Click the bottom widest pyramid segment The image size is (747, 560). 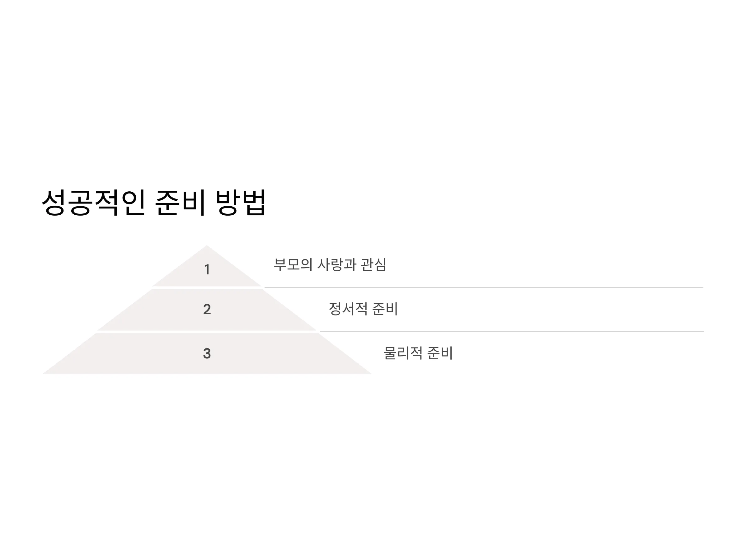pyautogui.click(x=207, y=353)
